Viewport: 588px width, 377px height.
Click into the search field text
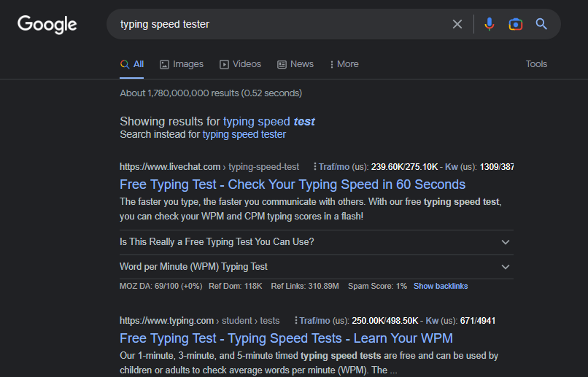point(165,24)
